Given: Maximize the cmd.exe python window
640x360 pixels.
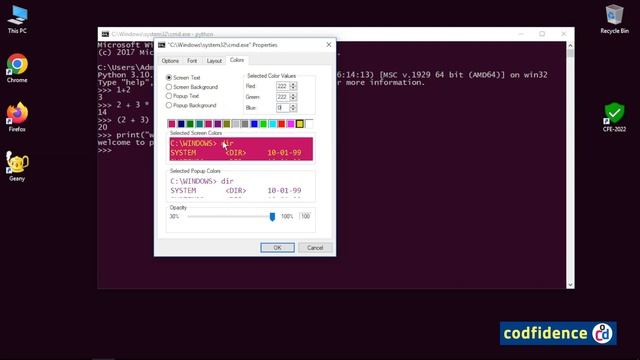Looking at the screenshot, I should point(542,34).
